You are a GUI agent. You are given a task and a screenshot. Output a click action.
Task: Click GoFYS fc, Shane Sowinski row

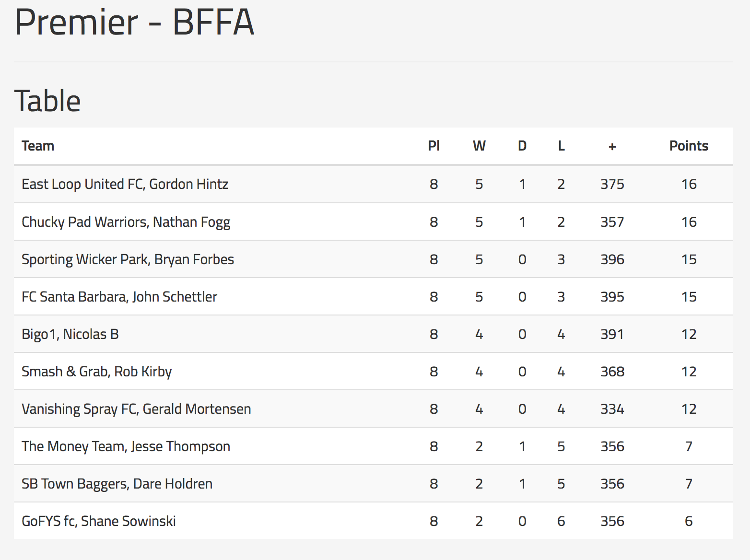pyautogui.click(x=373, y=521)
